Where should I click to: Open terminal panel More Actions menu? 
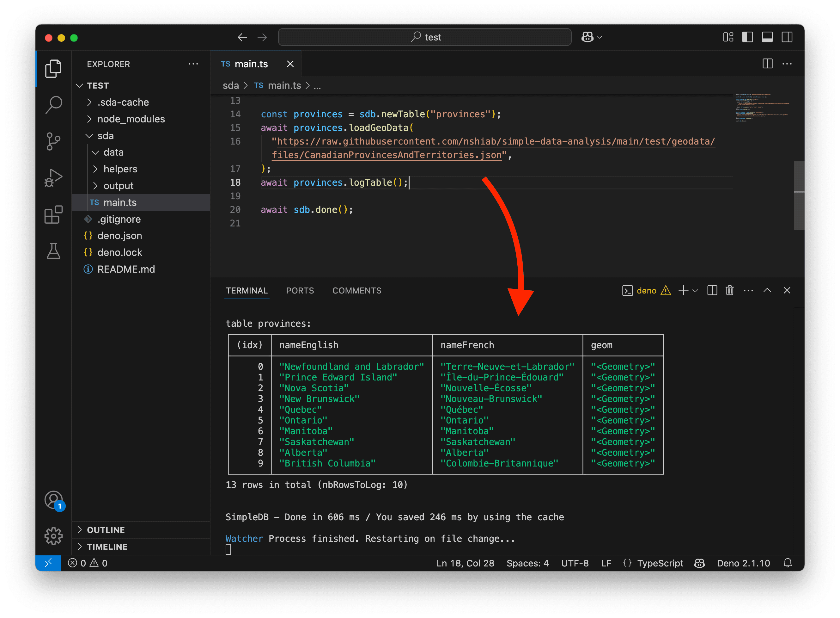[748, 291]
